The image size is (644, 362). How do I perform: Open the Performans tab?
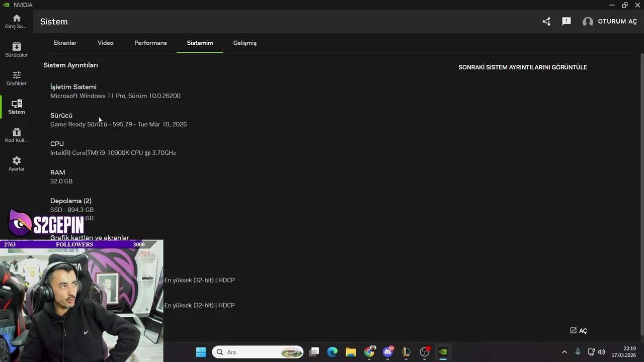point(150,43)
